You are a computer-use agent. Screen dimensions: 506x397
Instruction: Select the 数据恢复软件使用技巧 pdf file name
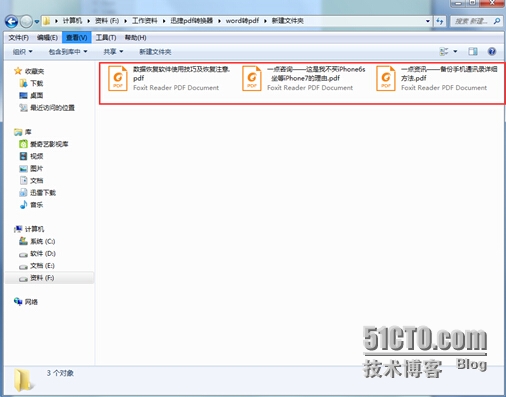pos(181,74)
